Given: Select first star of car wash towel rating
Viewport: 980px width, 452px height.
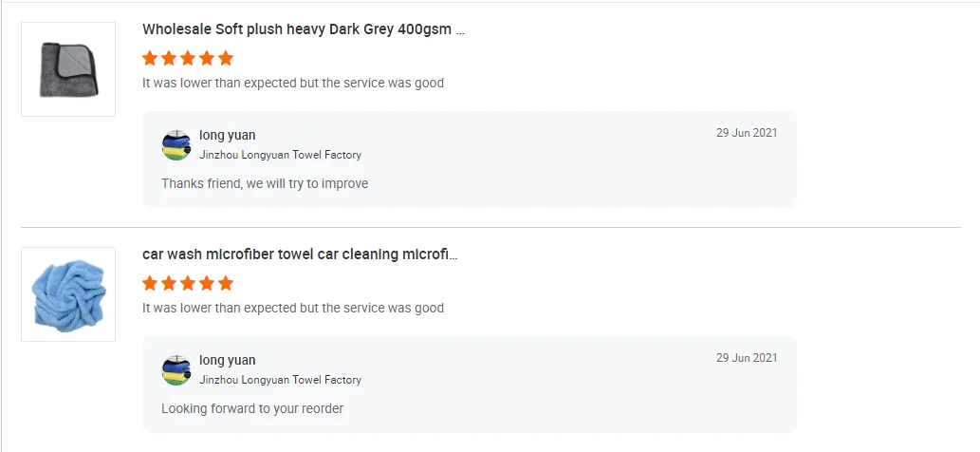Looking at the screenshot, I should click(150, 283).
